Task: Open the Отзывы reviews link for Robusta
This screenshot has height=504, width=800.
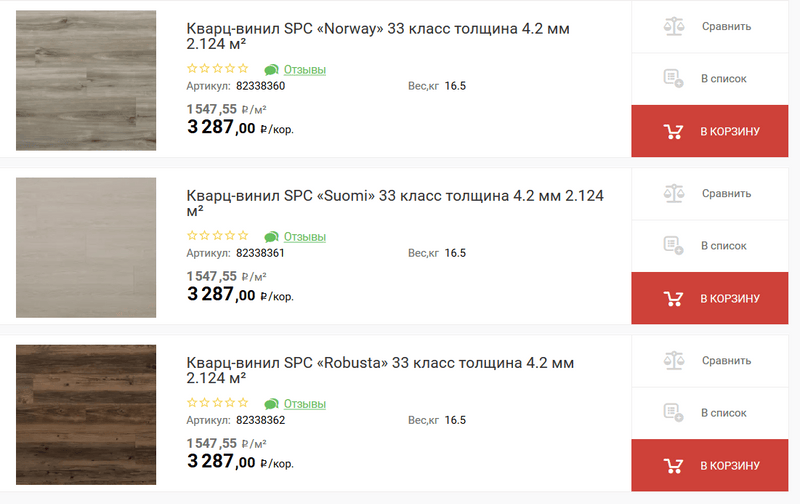Action: click(x=305, y=404)
